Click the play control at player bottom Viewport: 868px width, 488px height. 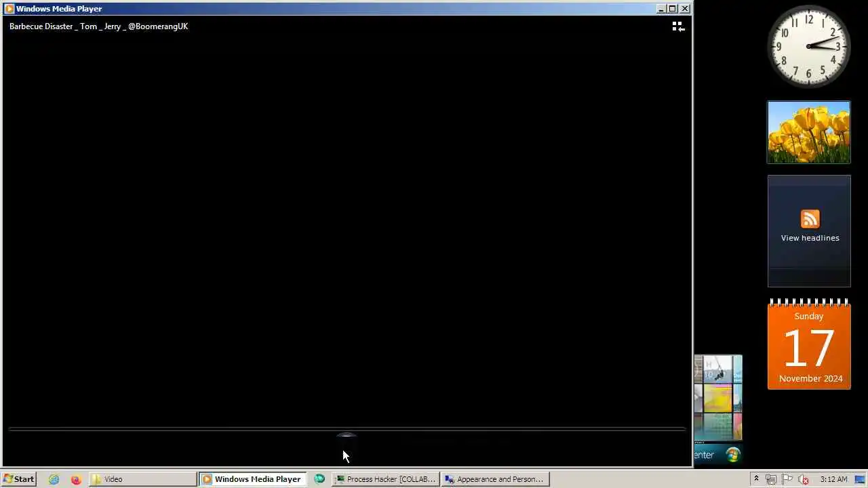(x=347, y=441)
